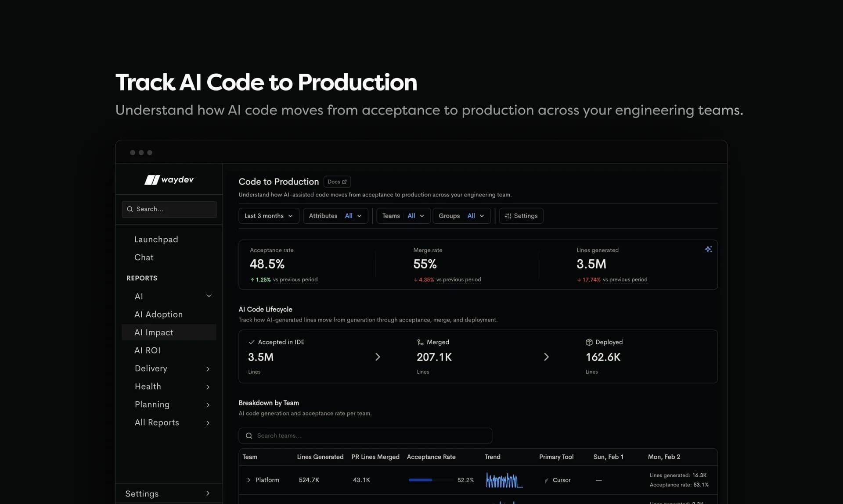The image size is (843, 504).
Task: Click the search magnifier icon in sidebar
Action: (x=130, y=209)
